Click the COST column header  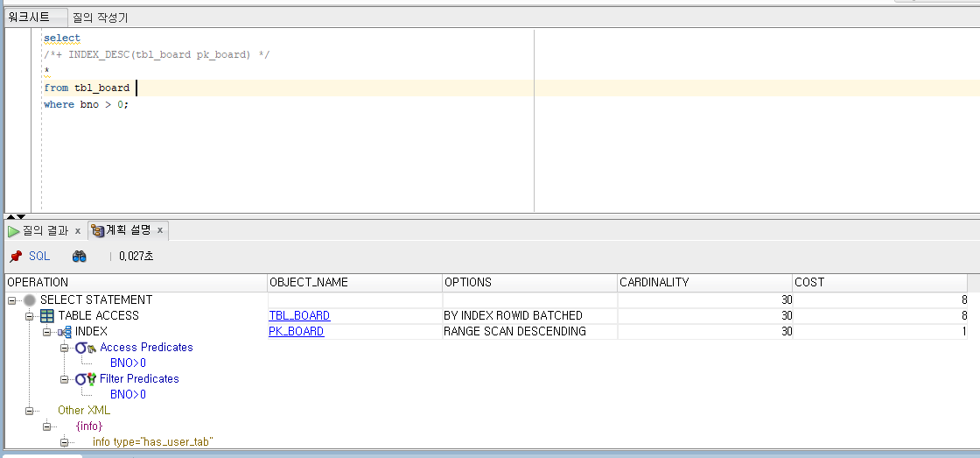880,282
